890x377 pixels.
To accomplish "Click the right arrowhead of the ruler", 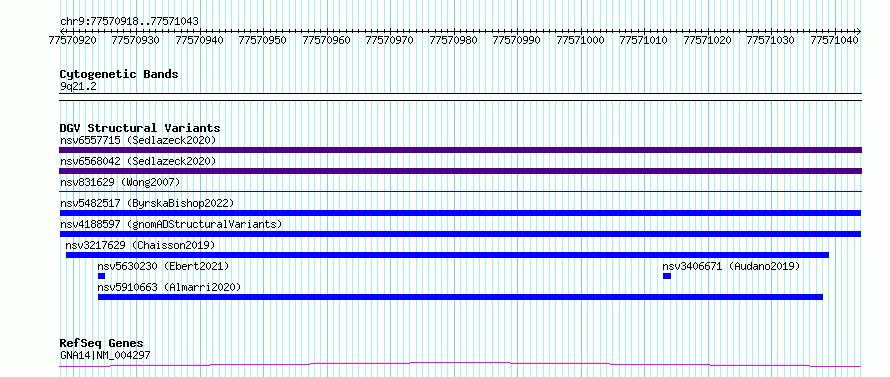I will 859,31.
